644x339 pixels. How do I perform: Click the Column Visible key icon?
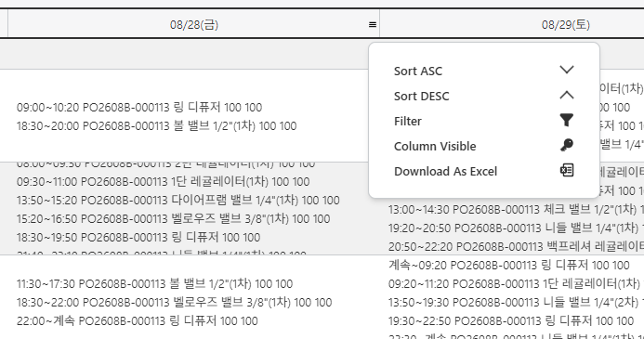pyautogui.click(x=566, y=145)
